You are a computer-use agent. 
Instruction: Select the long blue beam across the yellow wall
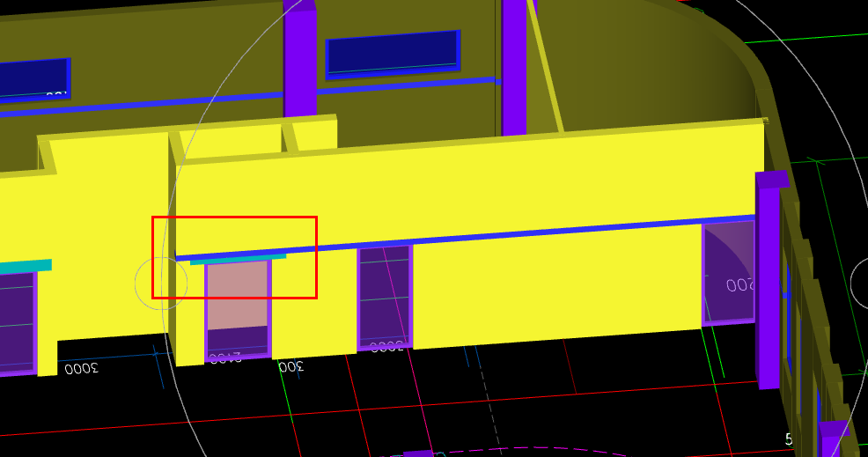point(465,237)
